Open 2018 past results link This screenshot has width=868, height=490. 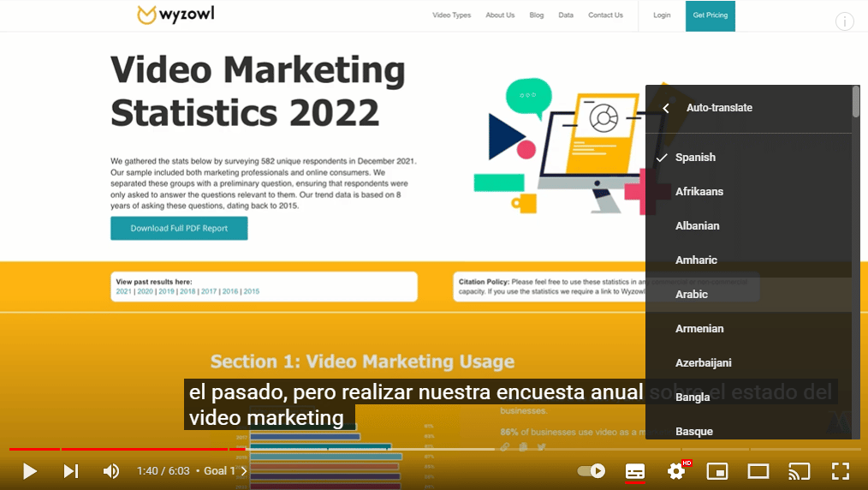point(187,291)
